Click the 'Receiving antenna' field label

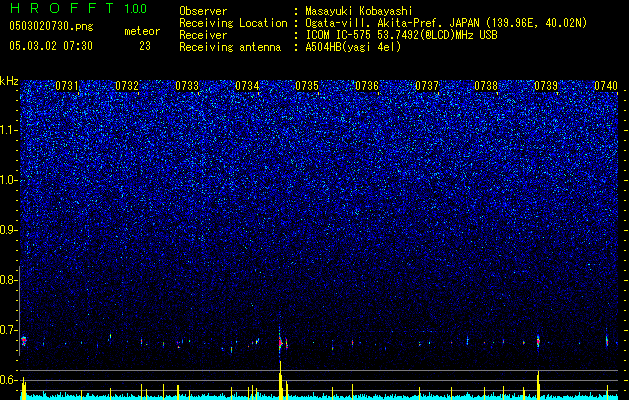(x=230, y=47)
